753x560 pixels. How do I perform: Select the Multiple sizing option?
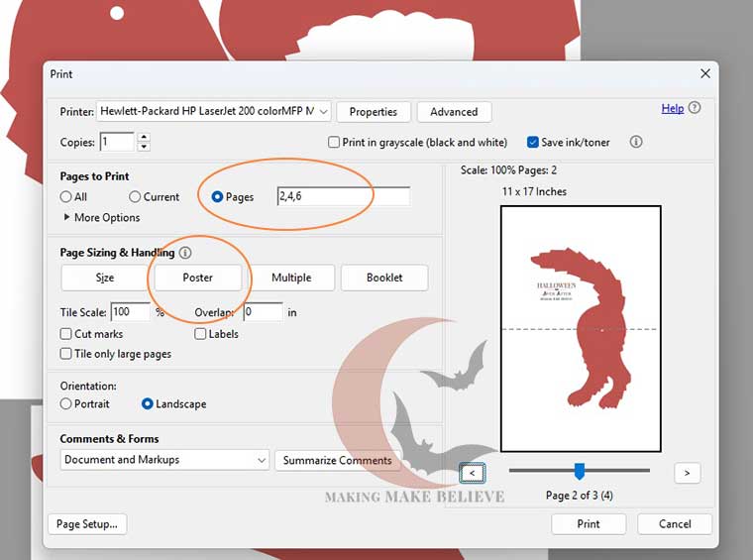(291, 278)
